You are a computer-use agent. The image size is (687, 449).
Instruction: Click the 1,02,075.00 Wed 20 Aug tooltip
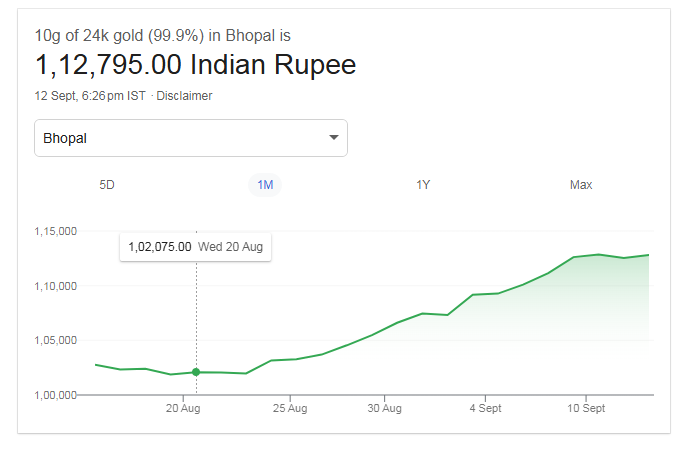pyautogui.click(x=195, y=246)
